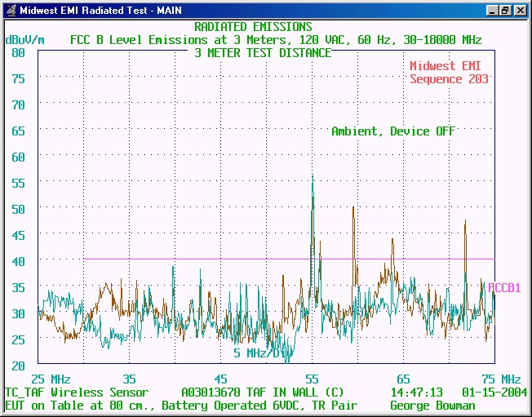532x417 pixels.
Task: Click the 14:47:13 timestamp
Action: click(416, 393)
